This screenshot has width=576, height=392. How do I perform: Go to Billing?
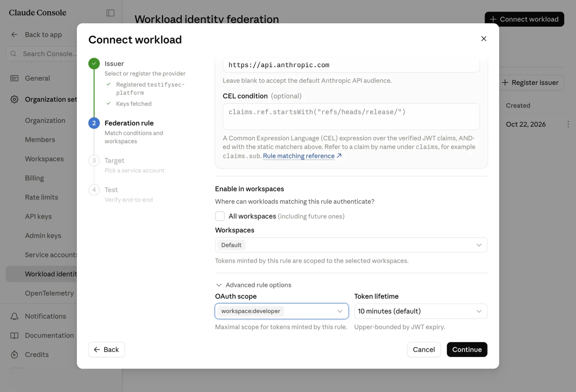pos(35,178)
